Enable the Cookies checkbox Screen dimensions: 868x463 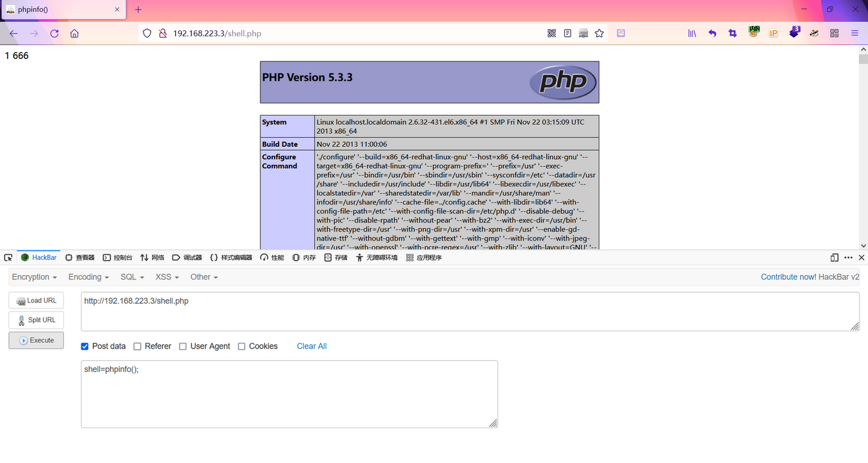(242, 347)
